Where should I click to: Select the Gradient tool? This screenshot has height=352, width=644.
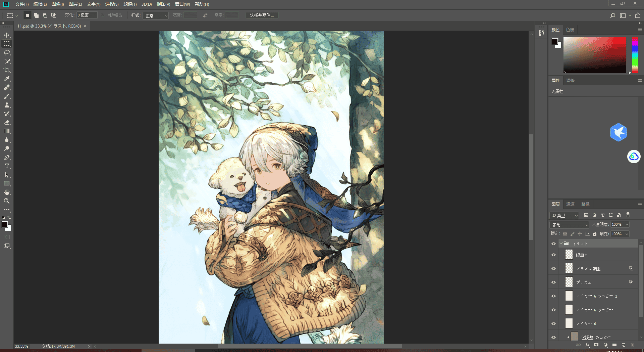pos(7,131)
